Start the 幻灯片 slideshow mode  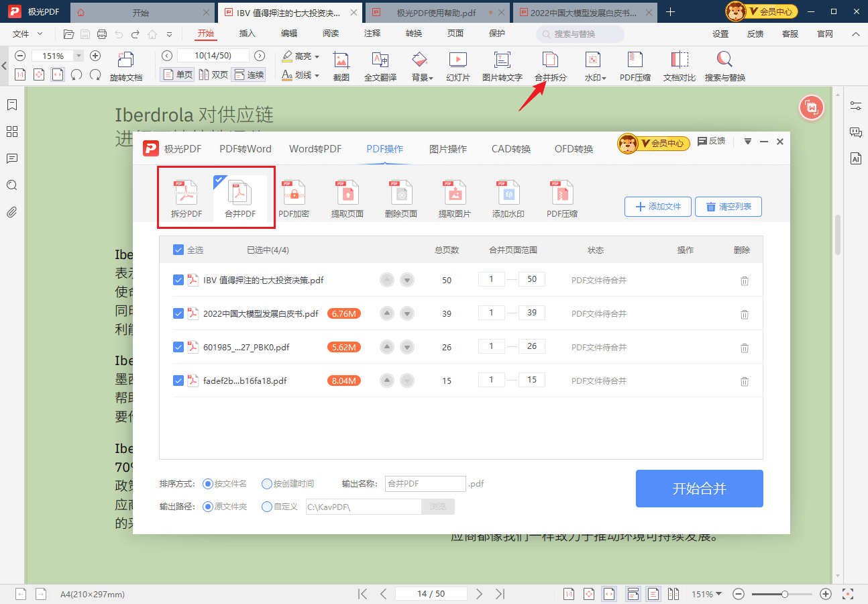pyautogui.click(x=458, y=66)
